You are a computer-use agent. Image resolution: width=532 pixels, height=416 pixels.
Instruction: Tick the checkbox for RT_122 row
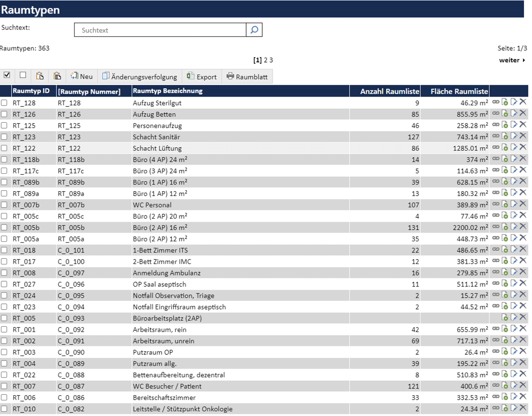(x=4, y=148)
